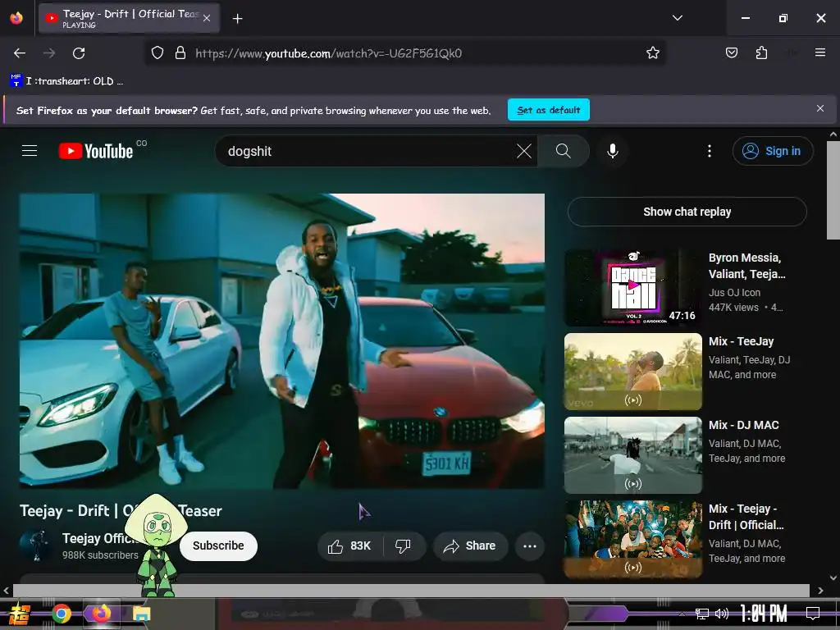Dismiss the default browser notification bar
The height and width of the screenshot is (630, 840).
pyautogui.click(x=819, y=109)
